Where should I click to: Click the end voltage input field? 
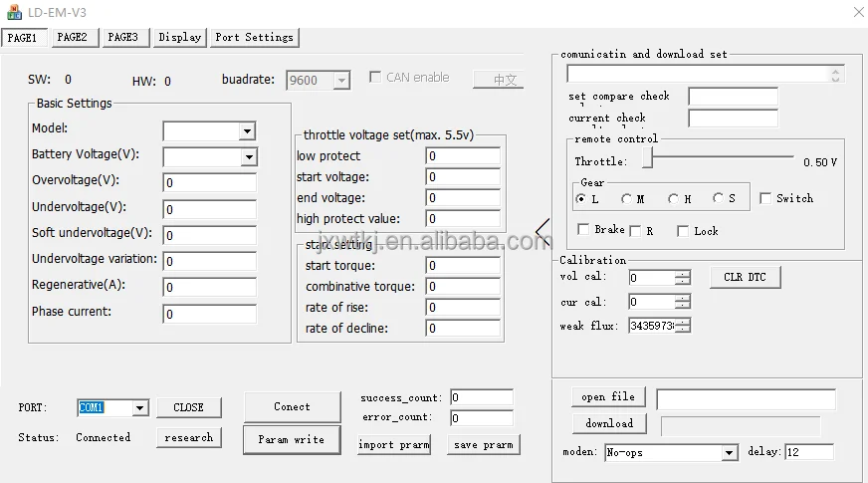[463, 198]
